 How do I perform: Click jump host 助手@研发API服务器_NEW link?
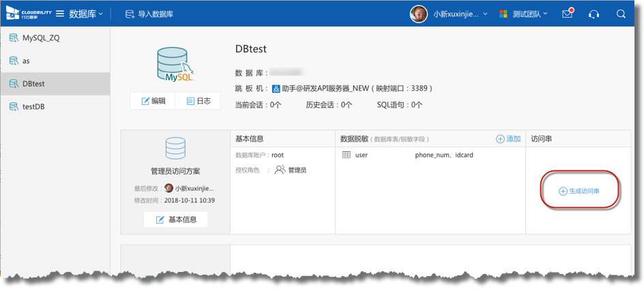tap(327, 88)
